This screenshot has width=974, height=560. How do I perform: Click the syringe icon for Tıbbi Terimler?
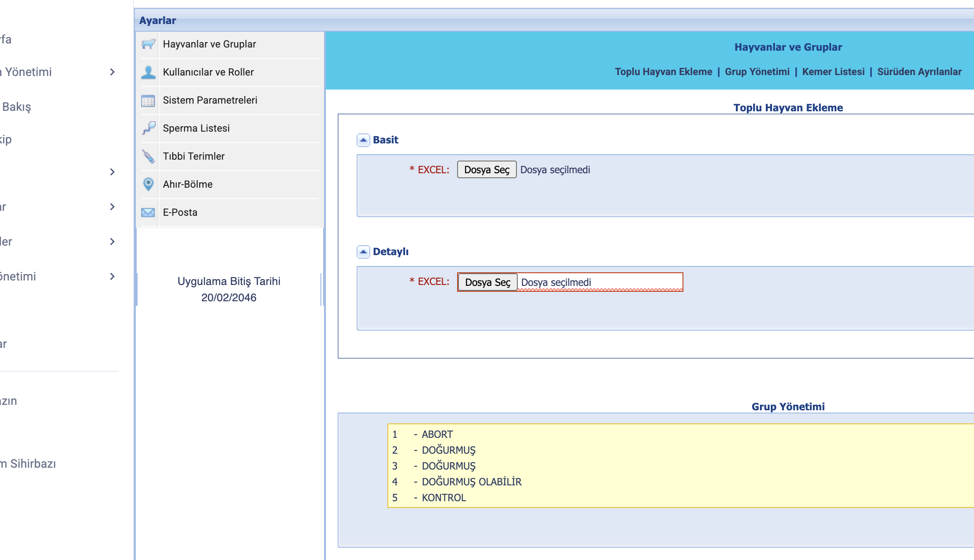pos(148,157)
